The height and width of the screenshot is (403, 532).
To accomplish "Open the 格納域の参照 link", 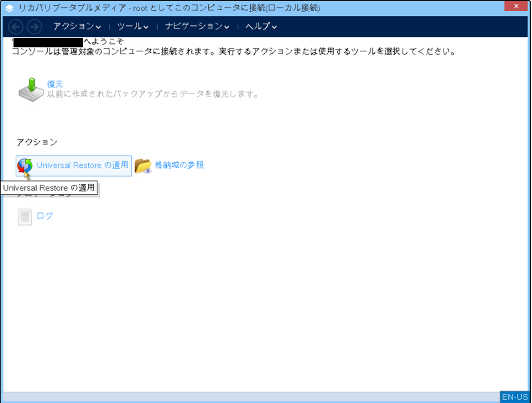I will coord(179,165).
